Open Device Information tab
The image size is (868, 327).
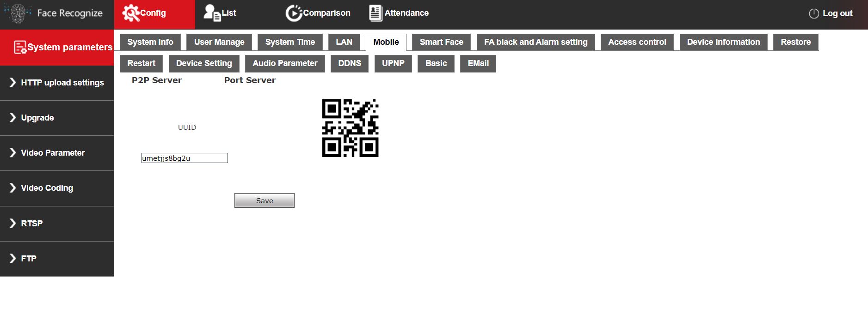click(723, 42)
